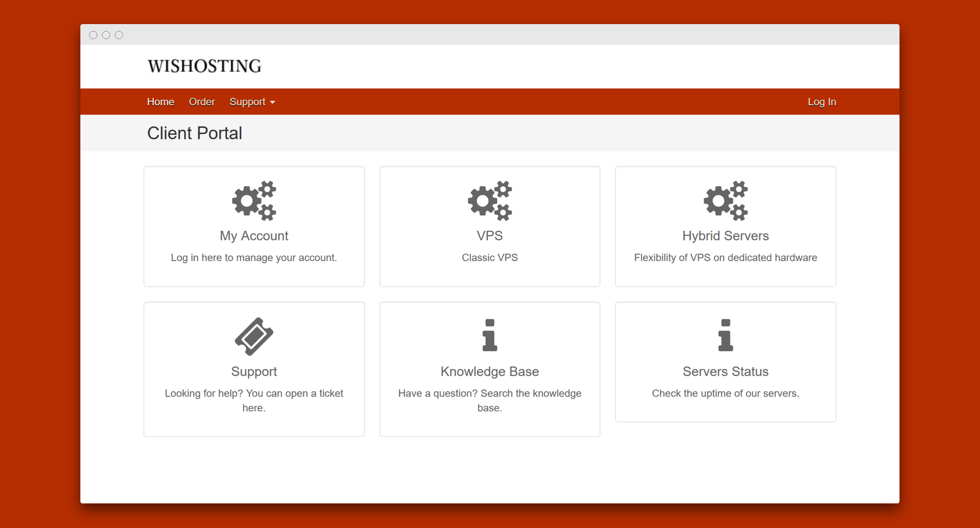Viewport: 980px width, 528px height.
Task: Open the My Account card title
Action: [254, 236]
